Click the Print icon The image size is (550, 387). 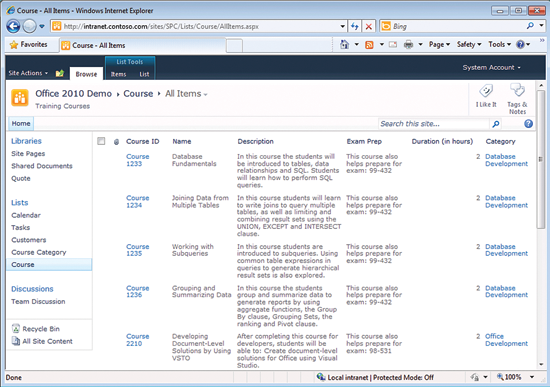408,45
